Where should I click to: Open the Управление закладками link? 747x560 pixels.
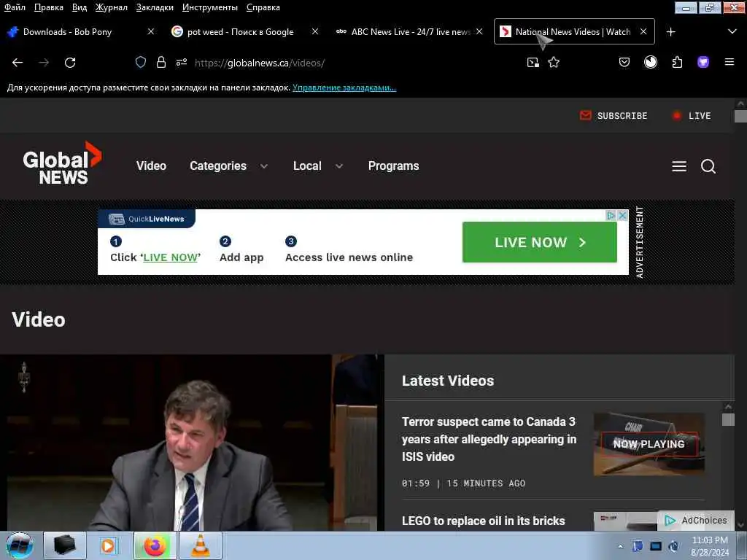click(344, 87)
